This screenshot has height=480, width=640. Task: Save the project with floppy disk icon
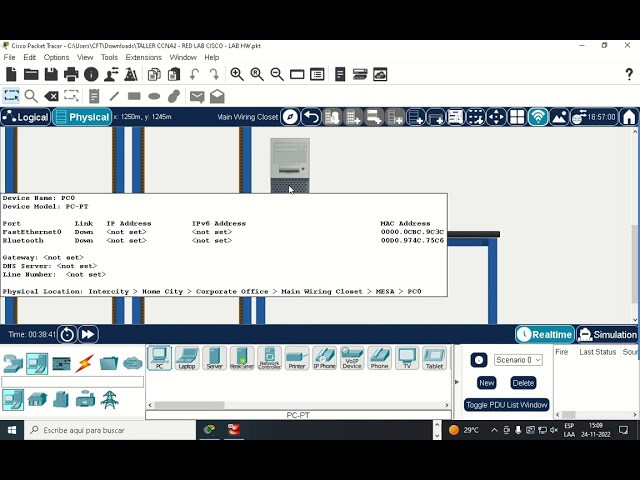[51, 74]
